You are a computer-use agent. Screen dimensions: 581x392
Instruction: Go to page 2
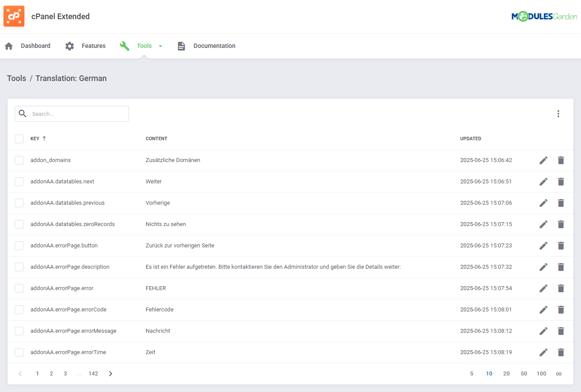tap(51, 374)
